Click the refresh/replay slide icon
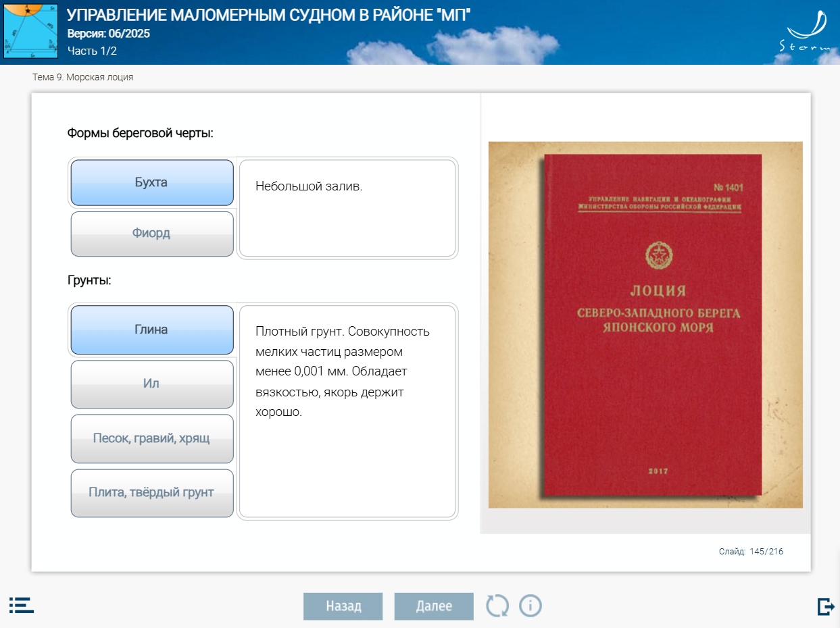 [497, 606]
